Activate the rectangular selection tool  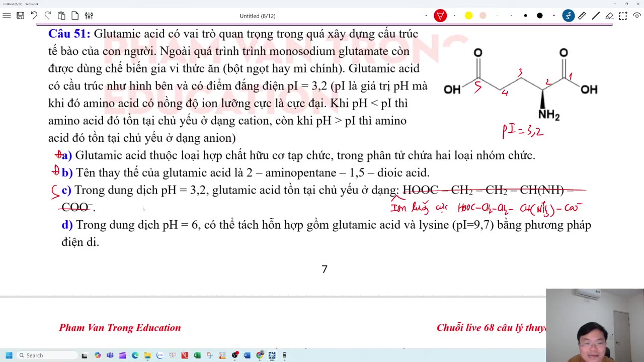click(x=623, y=16)
